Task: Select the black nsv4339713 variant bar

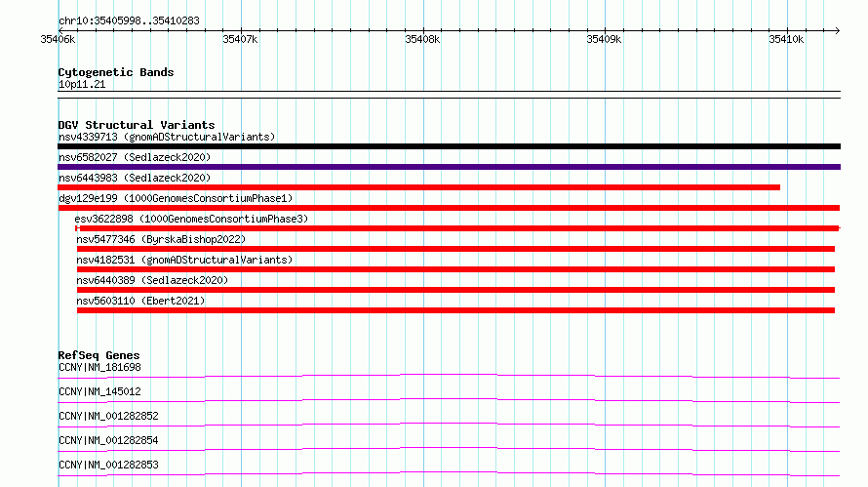Action: 449,146
